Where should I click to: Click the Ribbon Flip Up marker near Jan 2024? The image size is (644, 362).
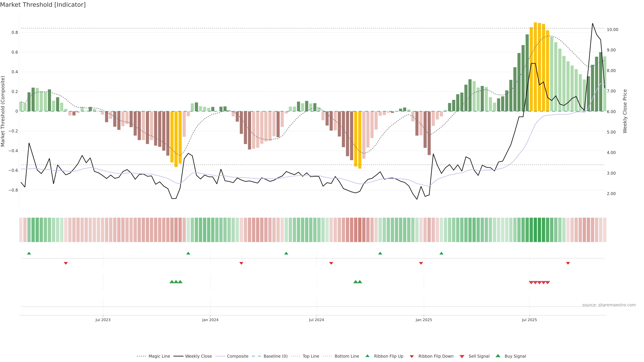[188, 253]
